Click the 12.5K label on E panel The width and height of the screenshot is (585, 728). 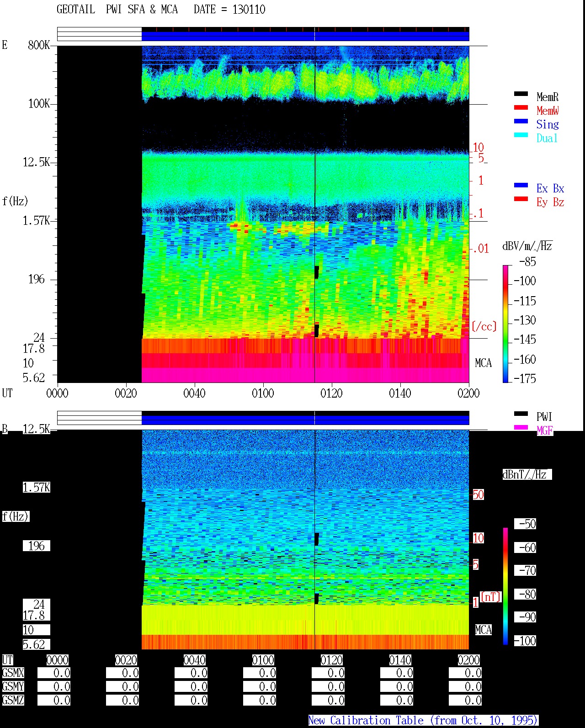(37, 162)
